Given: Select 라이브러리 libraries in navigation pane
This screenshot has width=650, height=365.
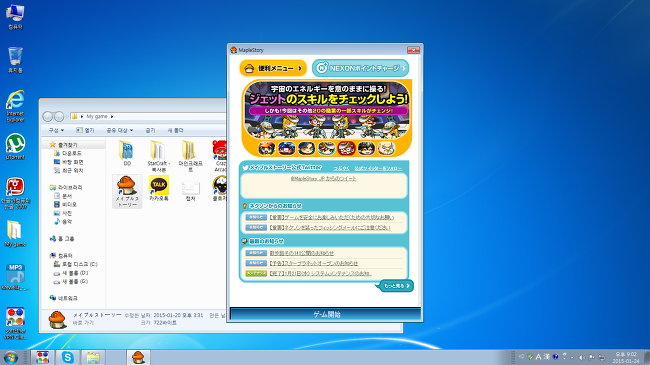Looking at the screenshot, I should (70, 187).
